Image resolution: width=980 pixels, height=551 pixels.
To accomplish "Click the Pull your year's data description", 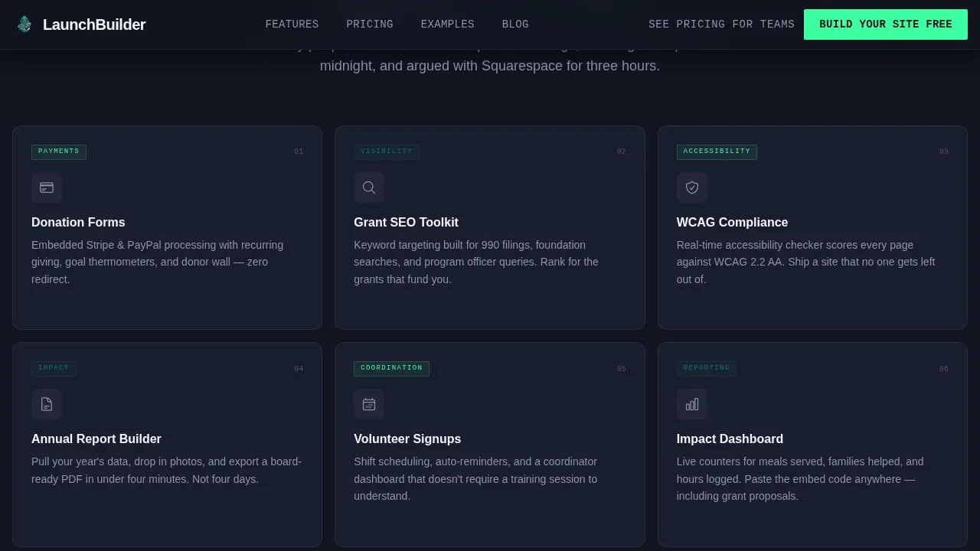I will pyautogui.click(x=166, y=470).
